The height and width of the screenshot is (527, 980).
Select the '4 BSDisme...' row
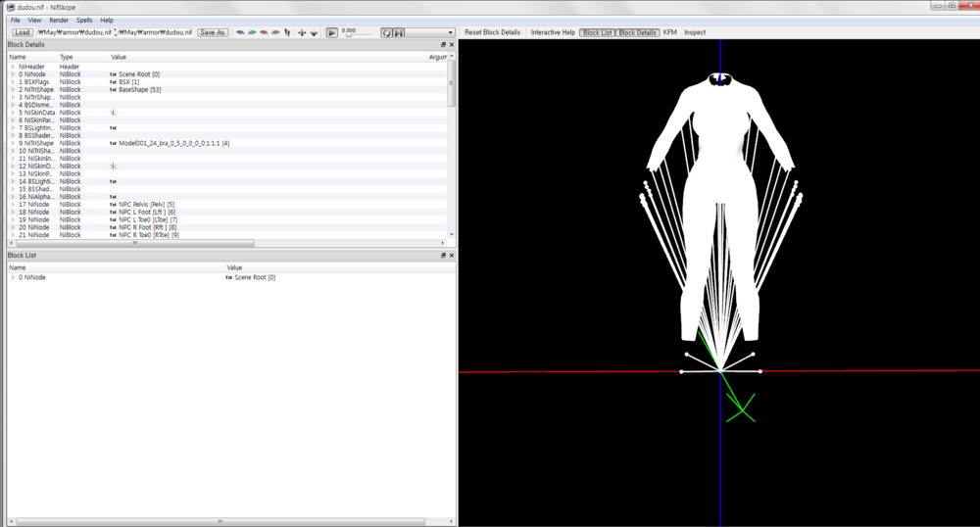(228, 105)
